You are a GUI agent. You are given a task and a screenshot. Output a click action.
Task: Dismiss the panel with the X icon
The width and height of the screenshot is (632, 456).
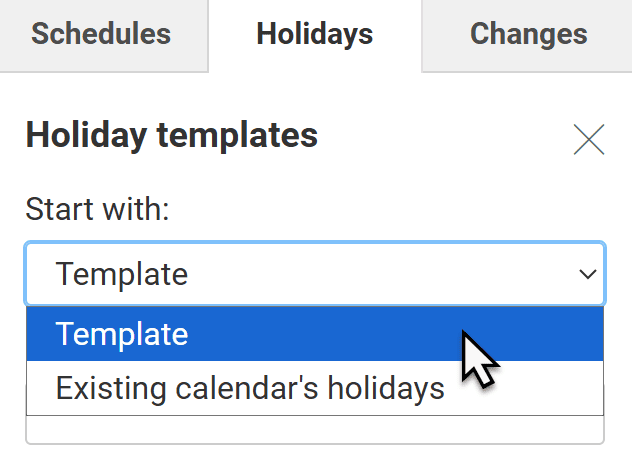[x=589, y=140]
